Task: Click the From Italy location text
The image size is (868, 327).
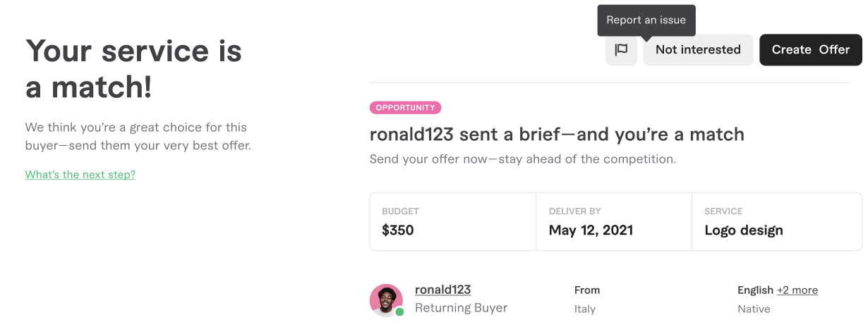Action: pyautogui.click(x=586, y=300)
